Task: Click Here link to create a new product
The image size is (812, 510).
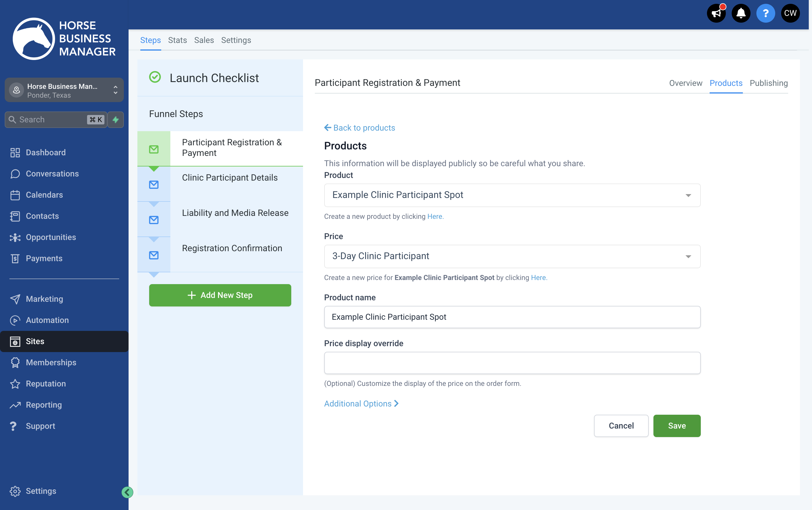Action: click(x=435, y=216)
